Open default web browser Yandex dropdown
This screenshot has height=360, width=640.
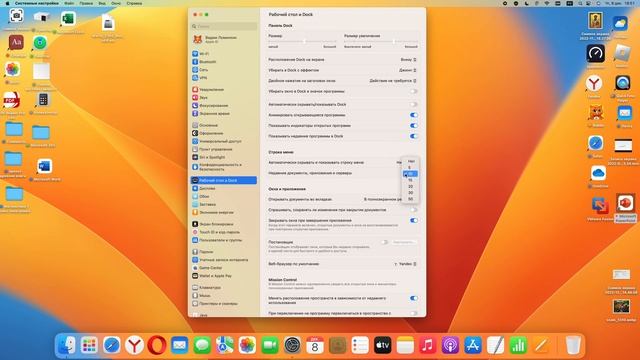pos(406,264)
